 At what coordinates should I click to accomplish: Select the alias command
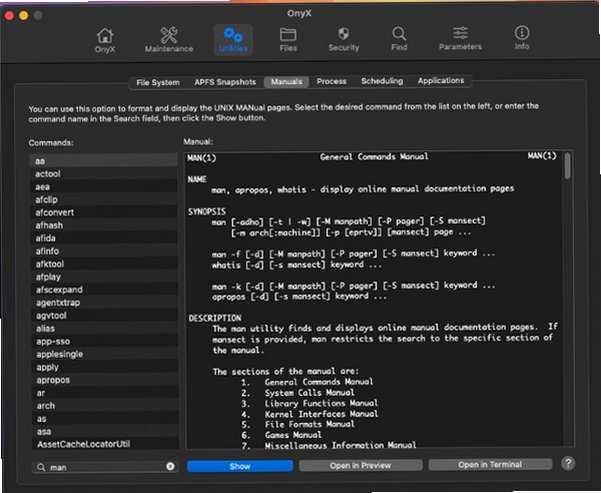[104, 329]
